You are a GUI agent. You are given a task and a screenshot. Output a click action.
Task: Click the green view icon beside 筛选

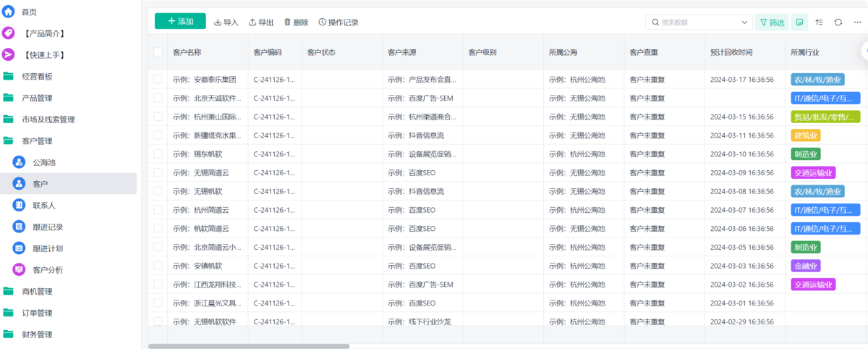pyautogui.click(x=799, y=22)
